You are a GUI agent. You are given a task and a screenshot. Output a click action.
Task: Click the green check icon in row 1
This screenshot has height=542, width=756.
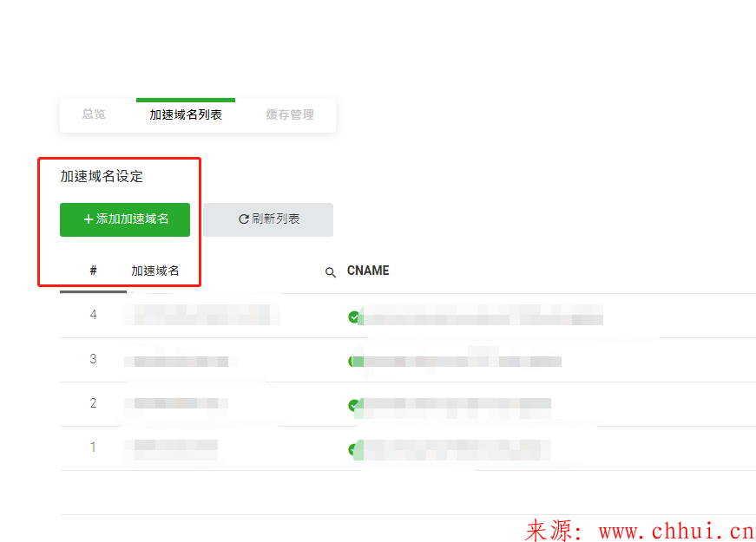click(x=353, y=449)
